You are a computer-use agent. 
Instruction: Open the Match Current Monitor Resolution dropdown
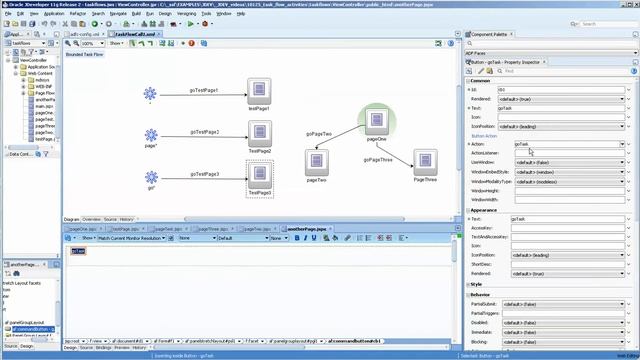(x=164, y=238)
